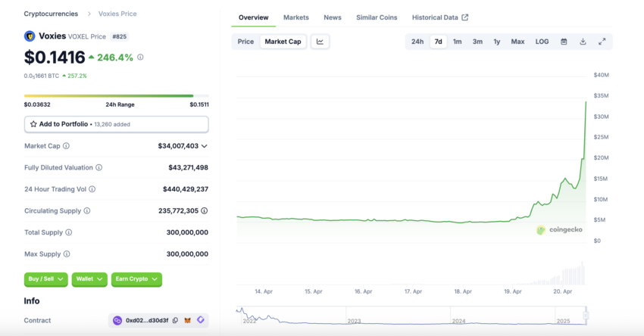Switch to Overview tab
The image size is (644, 336).
253,17
